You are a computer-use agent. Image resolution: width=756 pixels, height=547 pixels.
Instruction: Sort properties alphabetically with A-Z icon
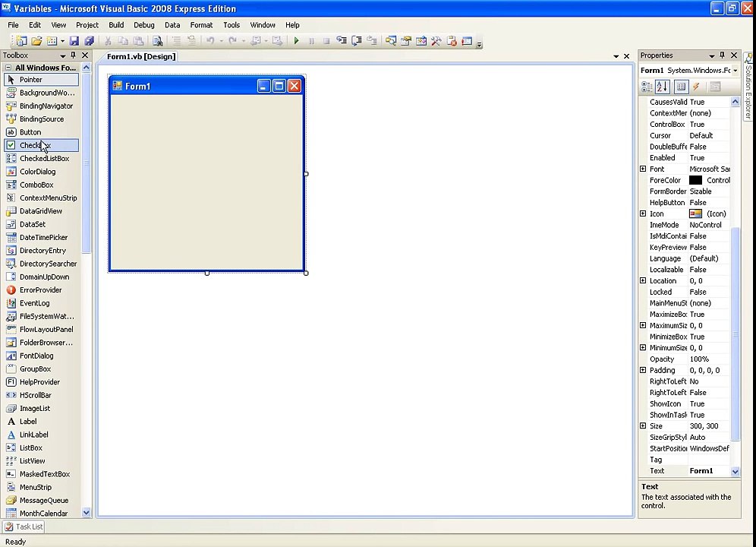click(x=663, y=87)
